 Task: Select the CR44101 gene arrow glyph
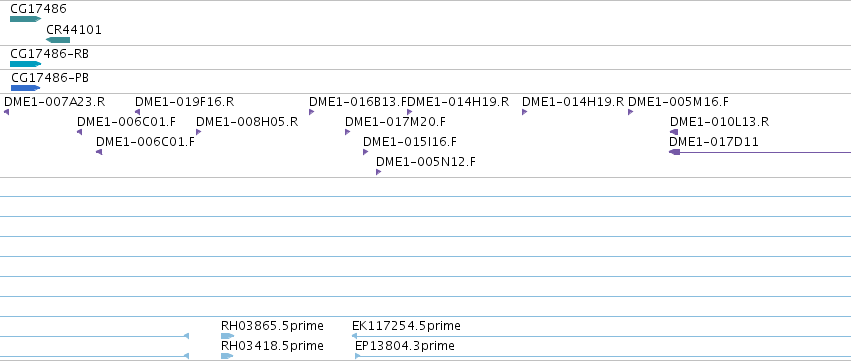(x=58, y=40)
